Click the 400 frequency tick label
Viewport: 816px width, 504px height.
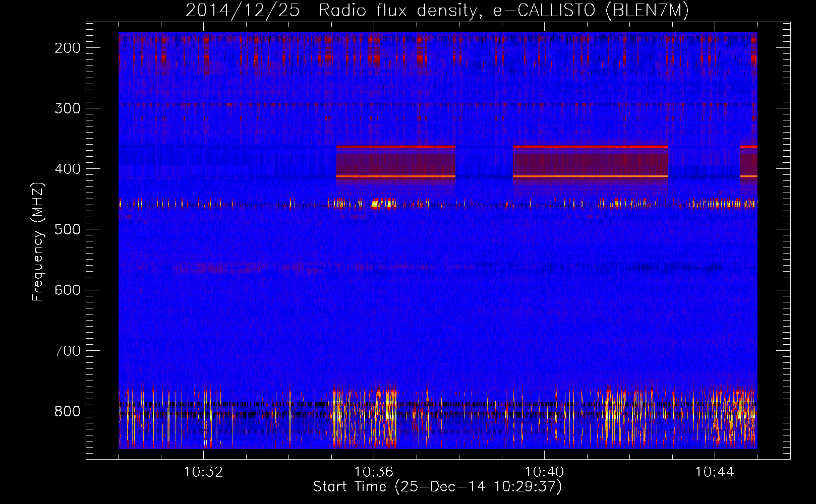[x=67, y=169]
